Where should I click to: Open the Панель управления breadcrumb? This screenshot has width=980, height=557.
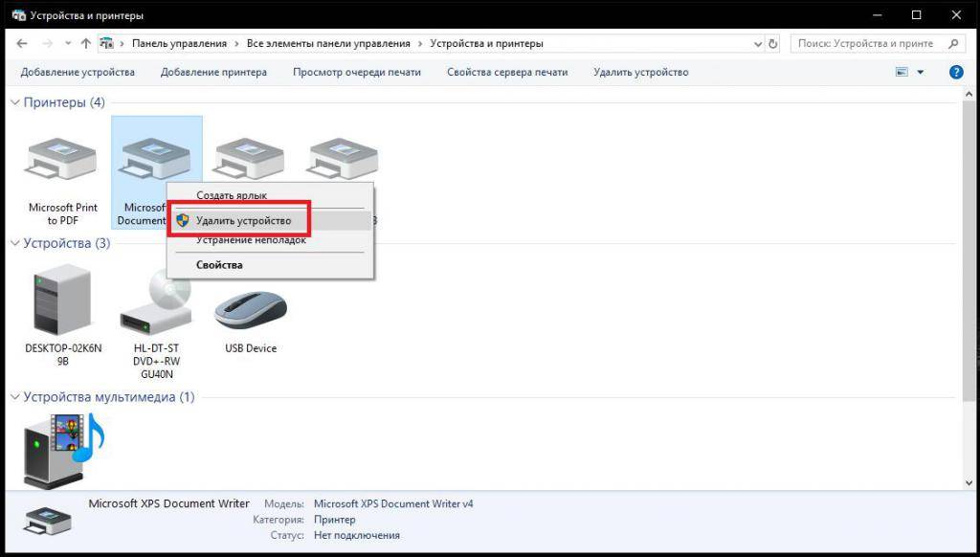[179, 44]
